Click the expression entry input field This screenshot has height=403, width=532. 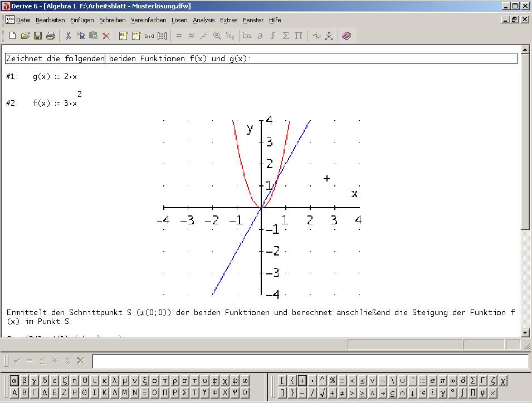tap(310, 361)
